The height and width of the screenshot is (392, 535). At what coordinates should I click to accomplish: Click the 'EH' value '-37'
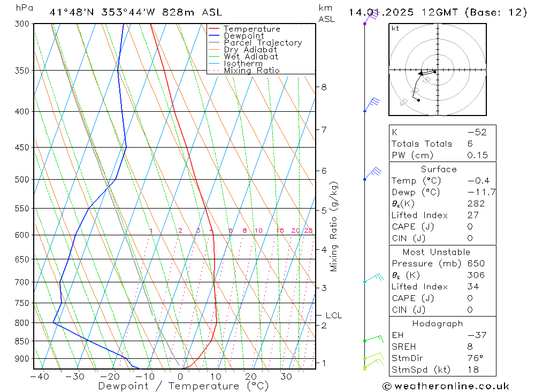[x=477, y=335]
